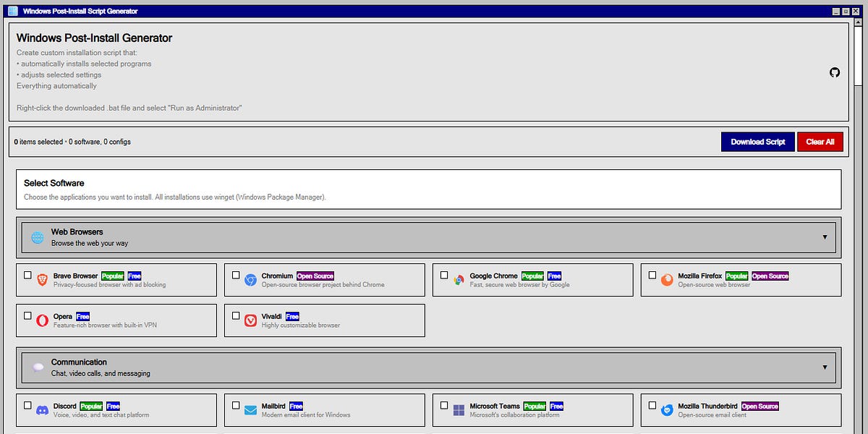
Task: Click the Open Source badge on Chromium
Action: pos(316,276)
